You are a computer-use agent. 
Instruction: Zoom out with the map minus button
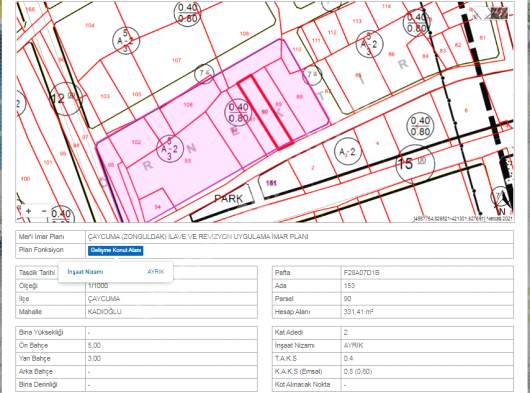pos(44,211)
